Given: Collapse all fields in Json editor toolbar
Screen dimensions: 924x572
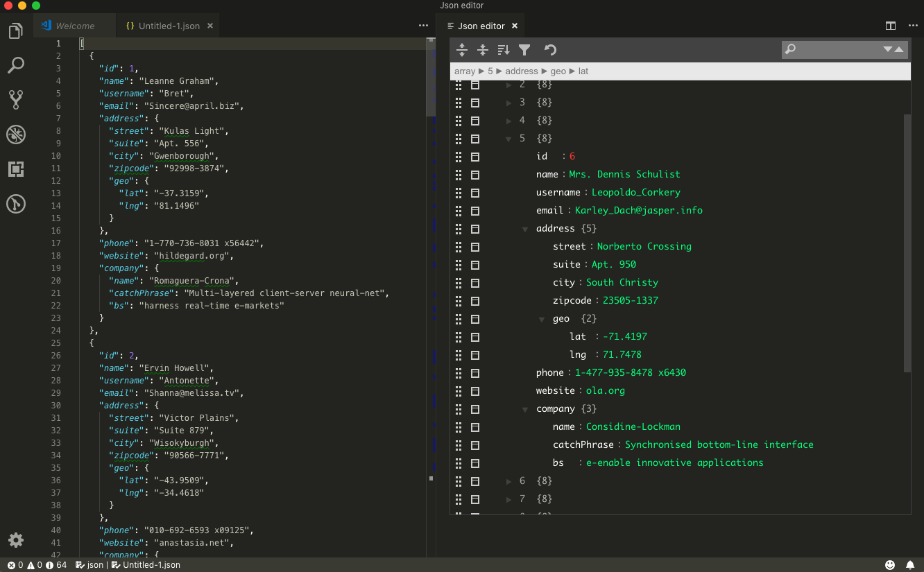Looking at the screenshot, I should (483, 50).
